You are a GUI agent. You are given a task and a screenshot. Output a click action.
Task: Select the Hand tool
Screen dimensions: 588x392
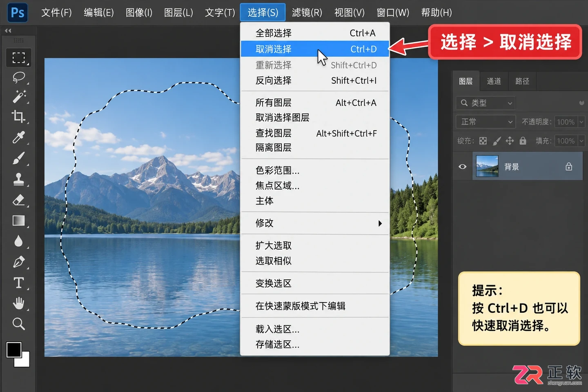[18, 303]
